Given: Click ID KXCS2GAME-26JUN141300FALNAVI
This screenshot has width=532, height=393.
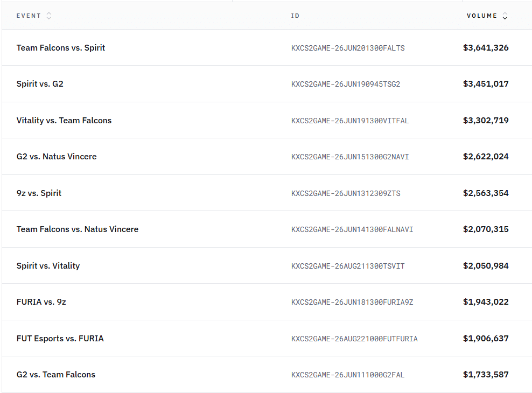Looking at the screenshot, I should click(x=352, y=229).
